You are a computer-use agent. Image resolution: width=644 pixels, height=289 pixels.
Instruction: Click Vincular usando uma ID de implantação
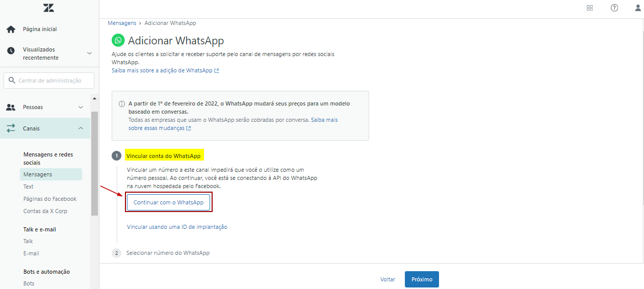pyautogui.click(x=177, y=227)
